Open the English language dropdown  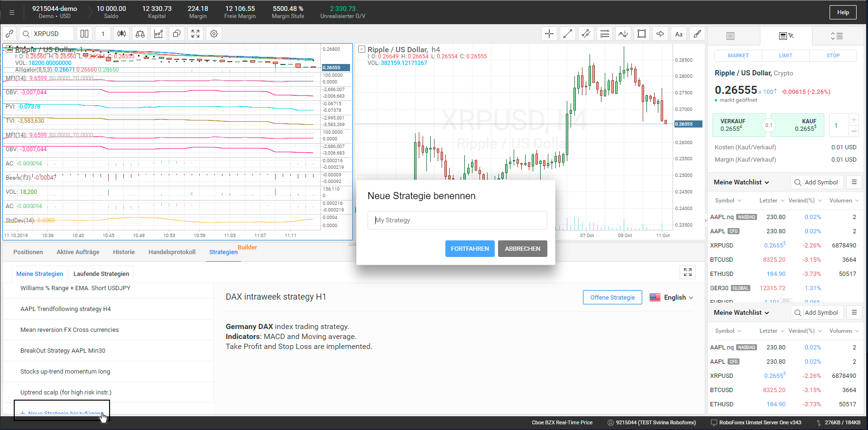(672, 297)
